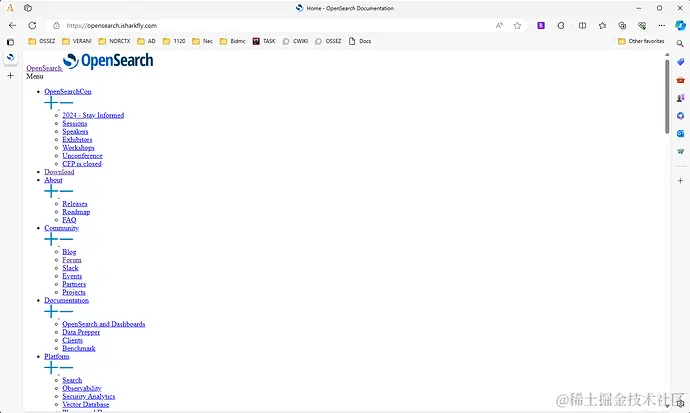View site information lock icon in address bar
The height and width of the screenshot is (413, 690).
(56, 26)
